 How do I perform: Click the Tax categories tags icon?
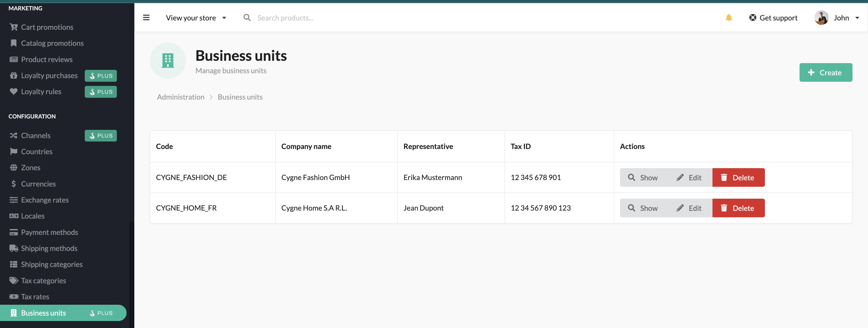(13, 281)
